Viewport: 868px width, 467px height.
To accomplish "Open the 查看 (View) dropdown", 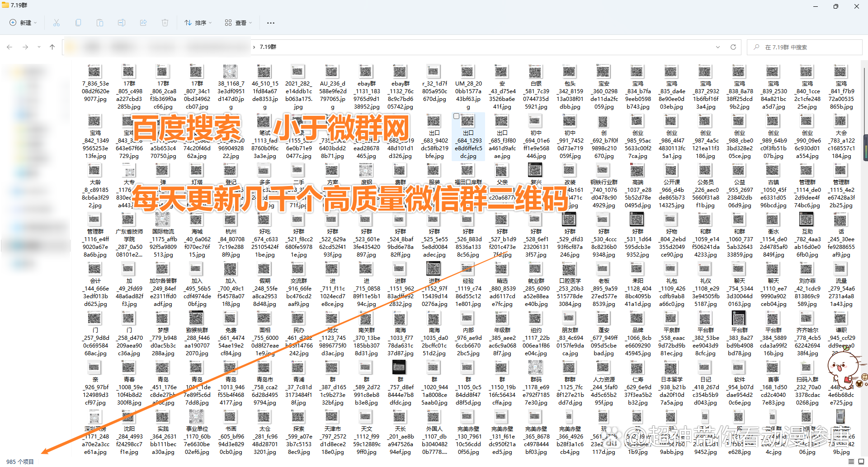I will 239,23.
